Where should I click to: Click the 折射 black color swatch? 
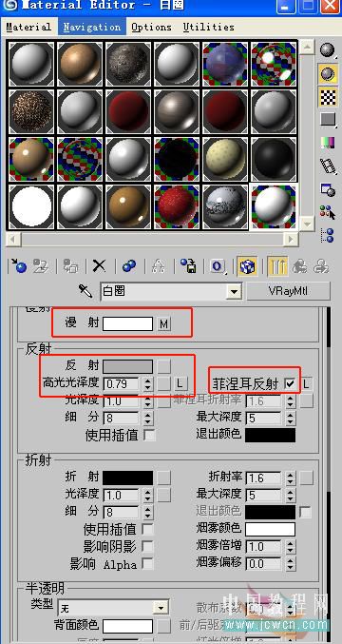point(127,478)
